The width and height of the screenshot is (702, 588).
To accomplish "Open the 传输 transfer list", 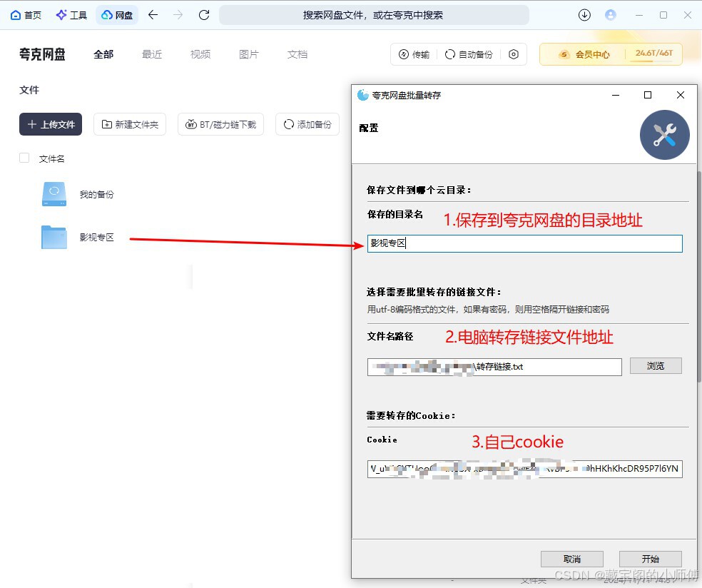I will tap(414, 54).
